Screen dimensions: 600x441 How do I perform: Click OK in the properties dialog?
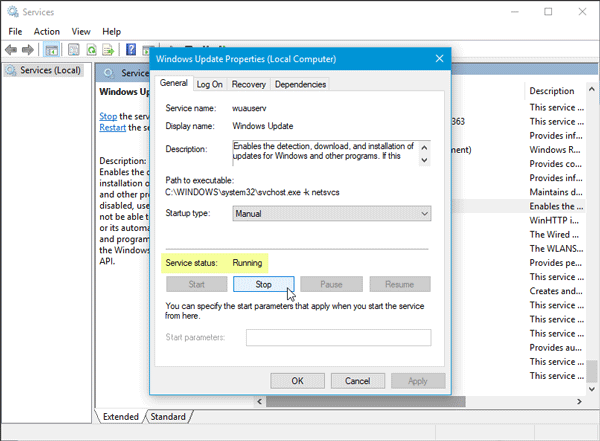point(297,380)
